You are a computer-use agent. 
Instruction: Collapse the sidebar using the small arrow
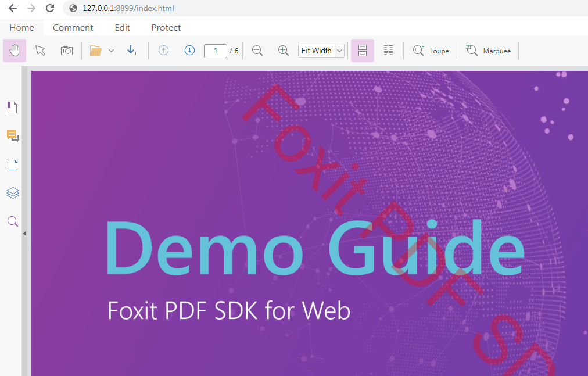(x=24, y=233)
